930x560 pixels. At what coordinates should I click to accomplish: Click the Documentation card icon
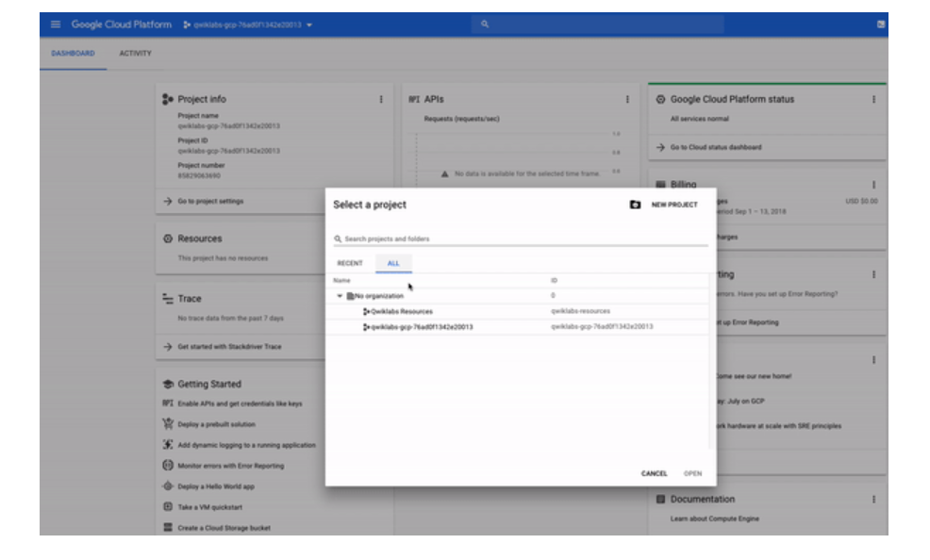(660, 500)
